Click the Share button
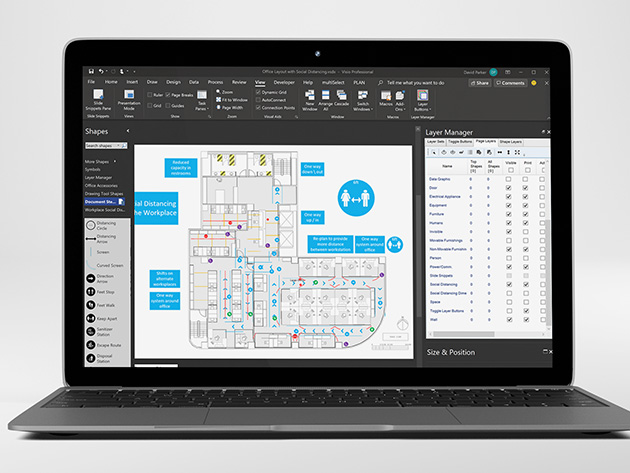Image resolution: width=630 pixels, height=473 pixels. click(481, 83)
